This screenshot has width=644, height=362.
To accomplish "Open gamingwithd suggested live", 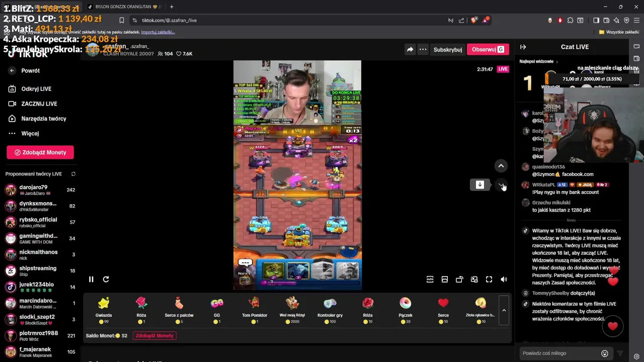I will coord(40,238).
